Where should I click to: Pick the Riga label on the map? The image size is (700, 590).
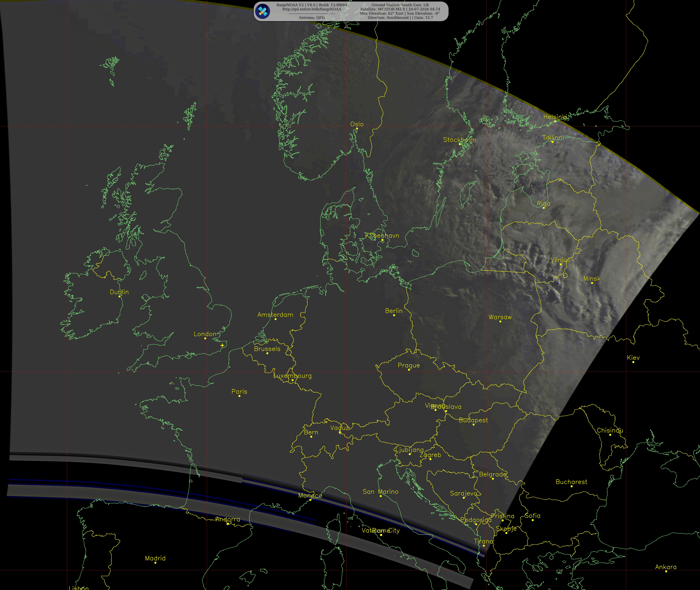pyautogui.click(x=544, y=204)
